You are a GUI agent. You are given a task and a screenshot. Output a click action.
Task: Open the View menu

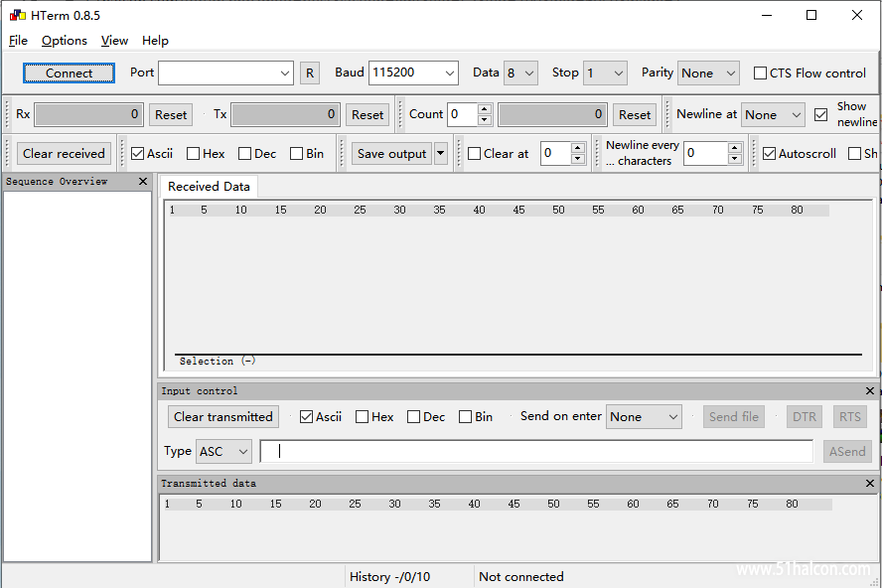[x=114, y=41]
